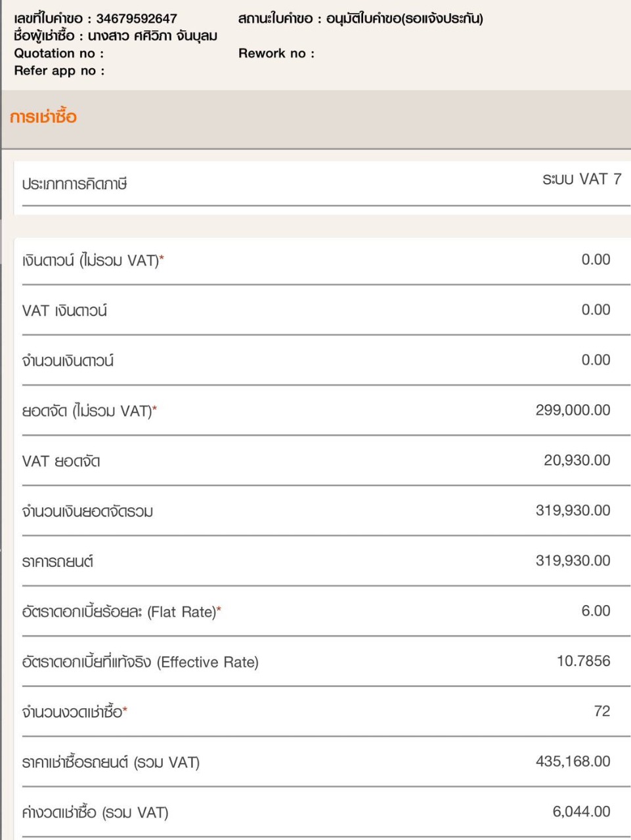Click the Quotation no label
The width and height of the screenshot is (631, 840).
58,53
